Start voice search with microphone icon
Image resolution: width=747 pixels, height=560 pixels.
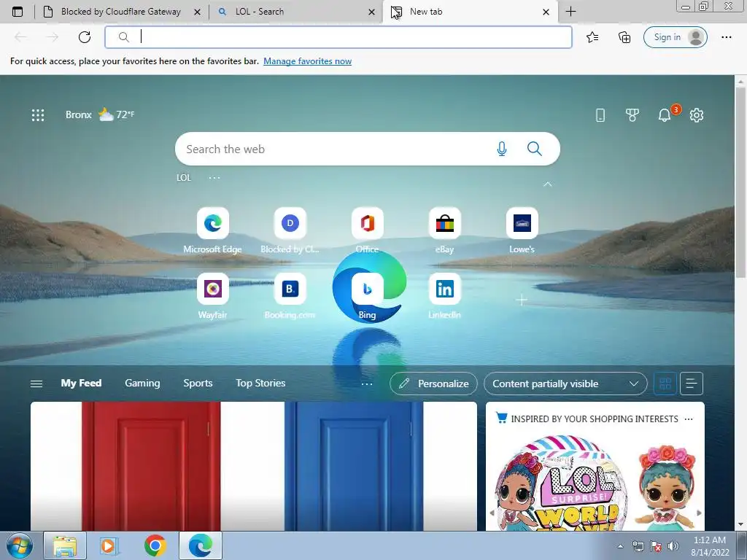(x=502, y=149)
